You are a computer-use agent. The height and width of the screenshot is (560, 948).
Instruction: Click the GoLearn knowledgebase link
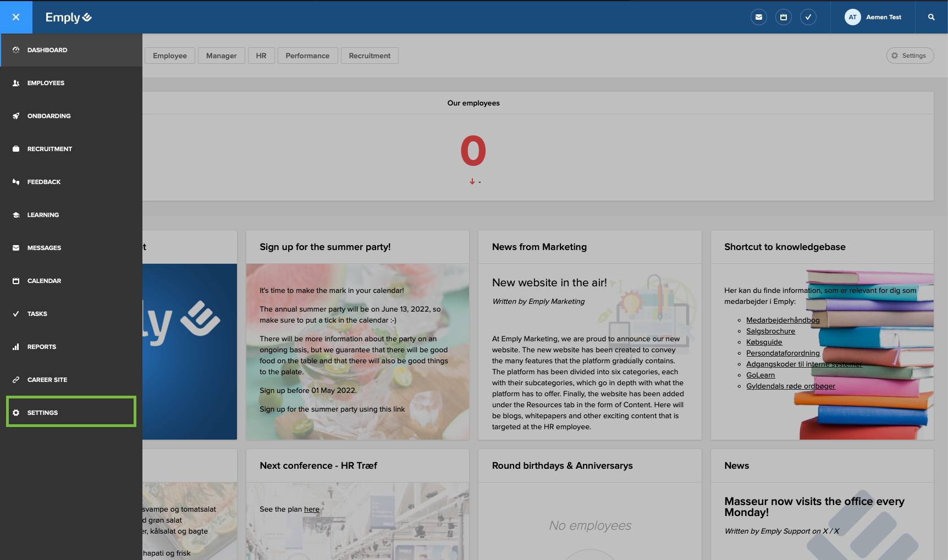760,375
